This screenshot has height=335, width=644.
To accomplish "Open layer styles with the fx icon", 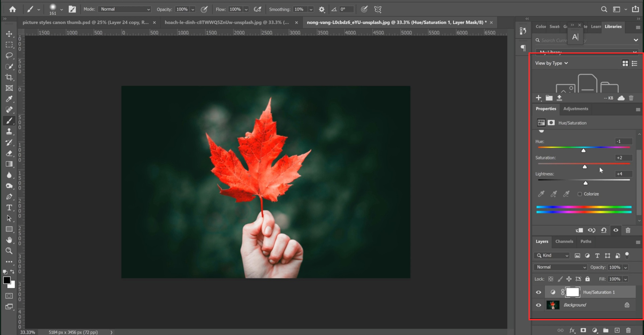I will pos(572,330).
